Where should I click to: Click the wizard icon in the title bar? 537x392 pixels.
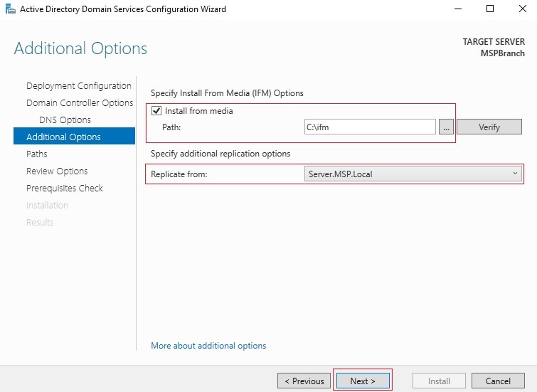coord(11,9)
